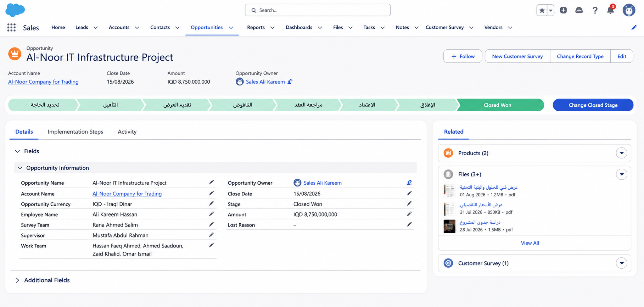Edit the Amount field

[409, 214]
